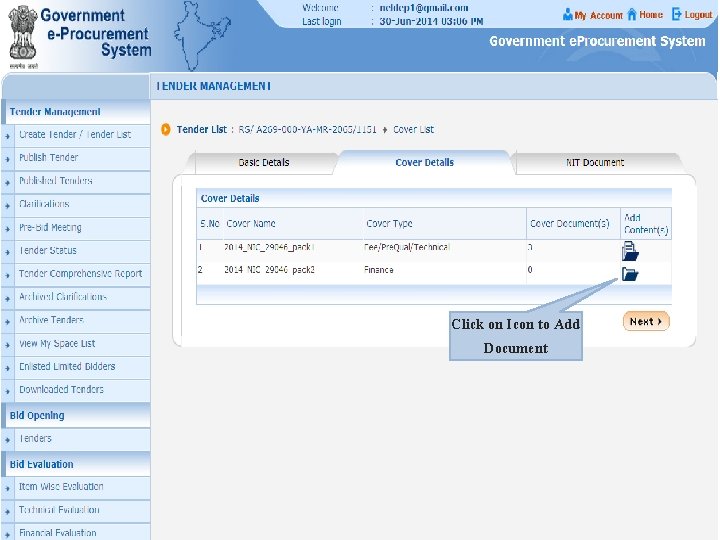This screenshot has height=540, width=720.
Task: Click arrow bullet beside Publish Tender
Action: tap(7, 159)
